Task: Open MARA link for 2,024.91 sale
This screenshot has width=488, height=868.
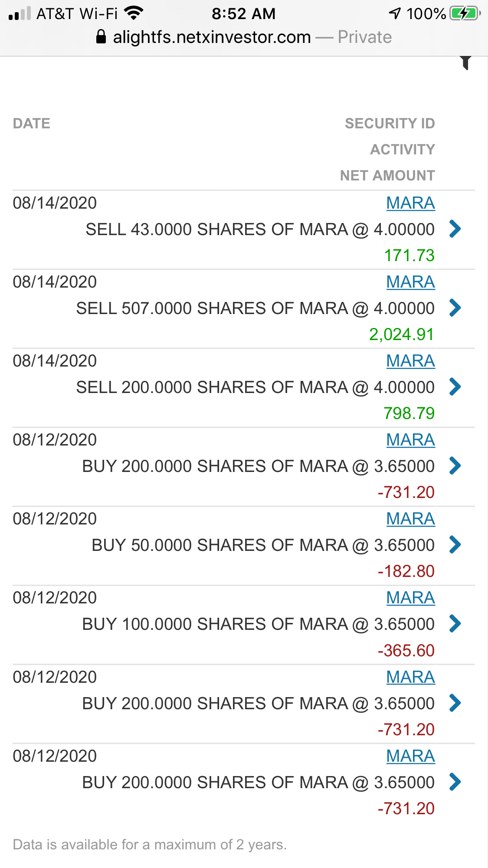Action: coord(410,282)
